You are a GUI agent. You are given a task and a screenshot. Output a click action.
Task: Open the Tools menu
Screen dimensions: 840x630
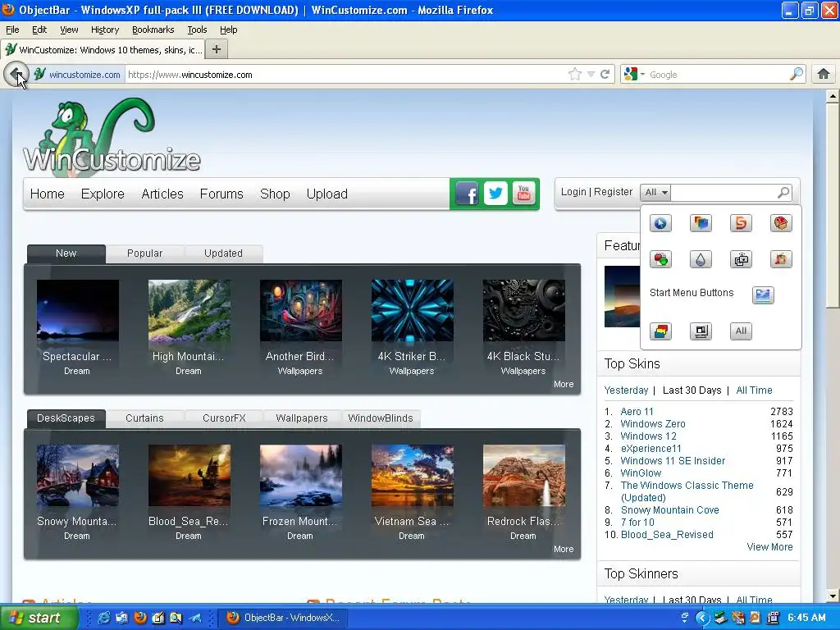coord(197,30)
